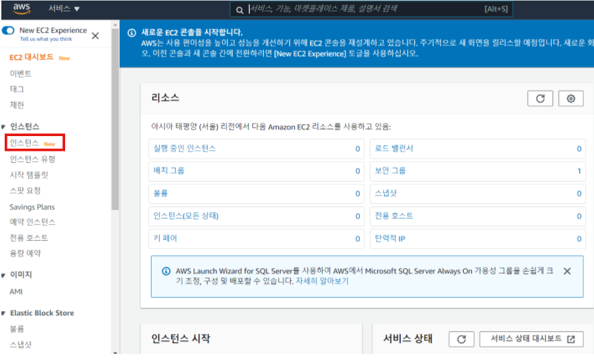The width and height of the screenshot is (594, 364).
Task: Open 리소스 panel settings gear
Action: click(571, 99)
